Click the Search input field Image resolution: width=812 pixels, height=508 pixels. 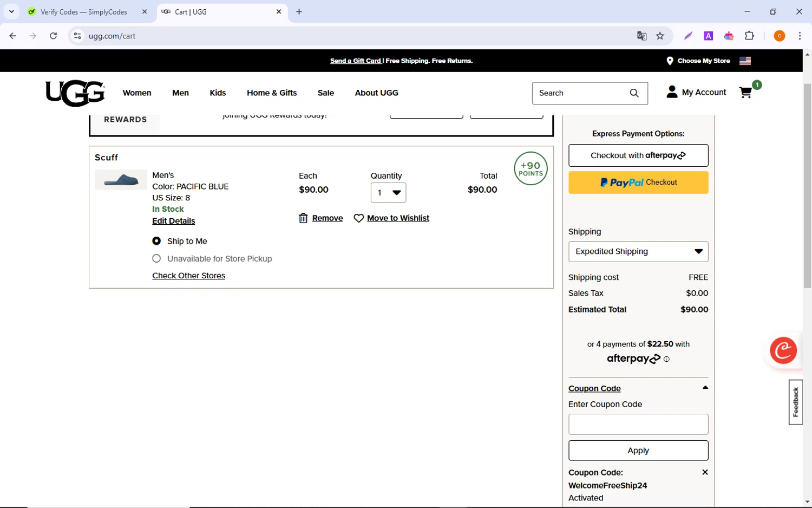pyautogui.click(x=582, y=93)
